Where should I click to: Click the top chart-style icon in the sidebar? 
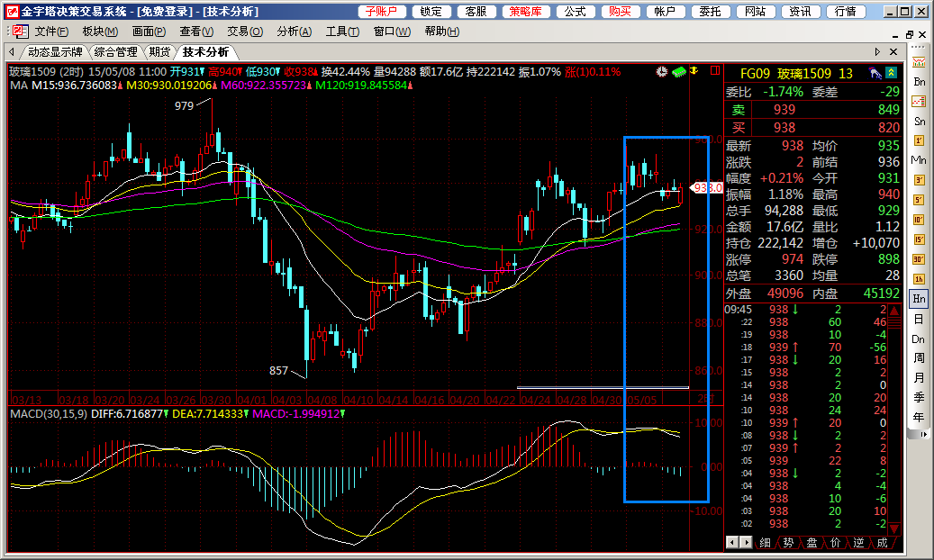(x=919, y=62)
